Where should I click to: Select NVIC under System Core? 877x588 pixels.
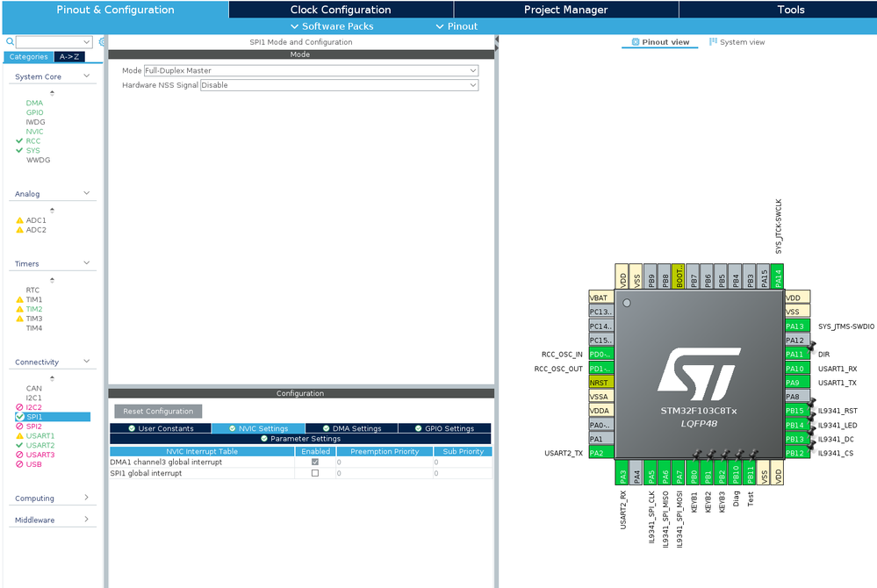tap(34, 132)
